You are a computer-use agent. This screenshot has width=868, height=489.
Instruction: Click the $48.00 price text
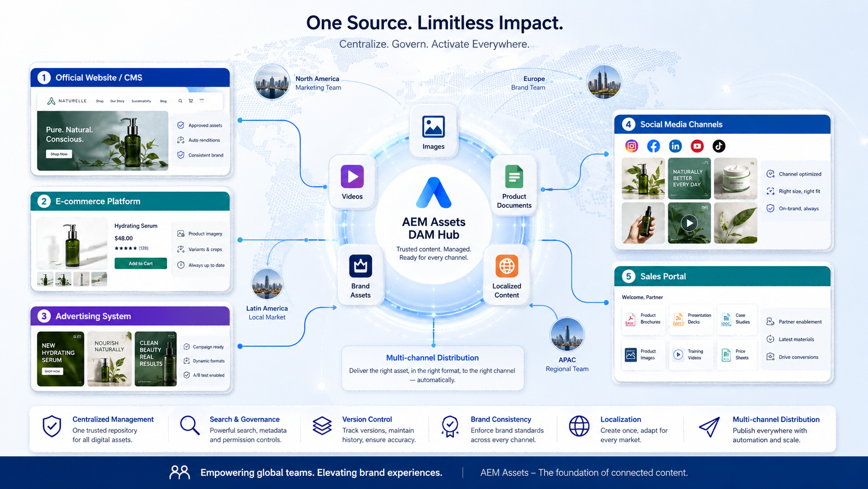click(124, 238)
